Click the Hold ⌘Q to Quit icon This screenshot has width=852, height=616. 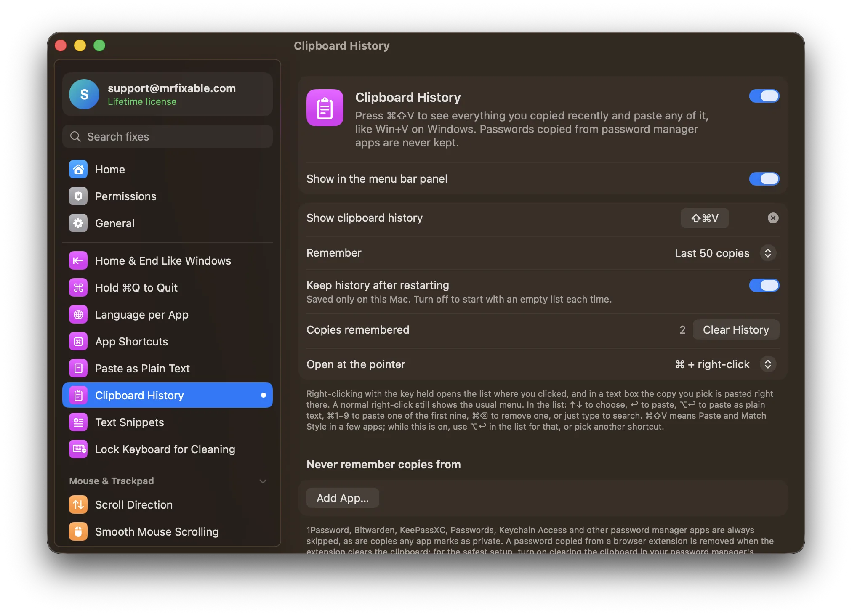coord(78,287)
